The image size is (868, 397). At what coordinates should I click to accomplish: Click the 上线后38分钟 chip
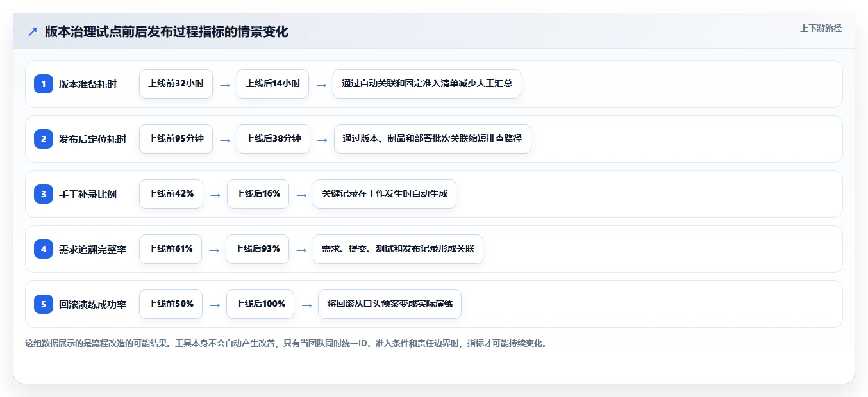(273, 139)
